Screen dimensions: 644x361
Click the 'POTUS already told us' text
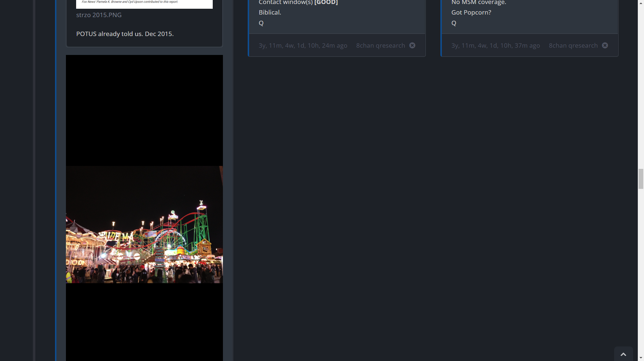(x=125, y=34)
